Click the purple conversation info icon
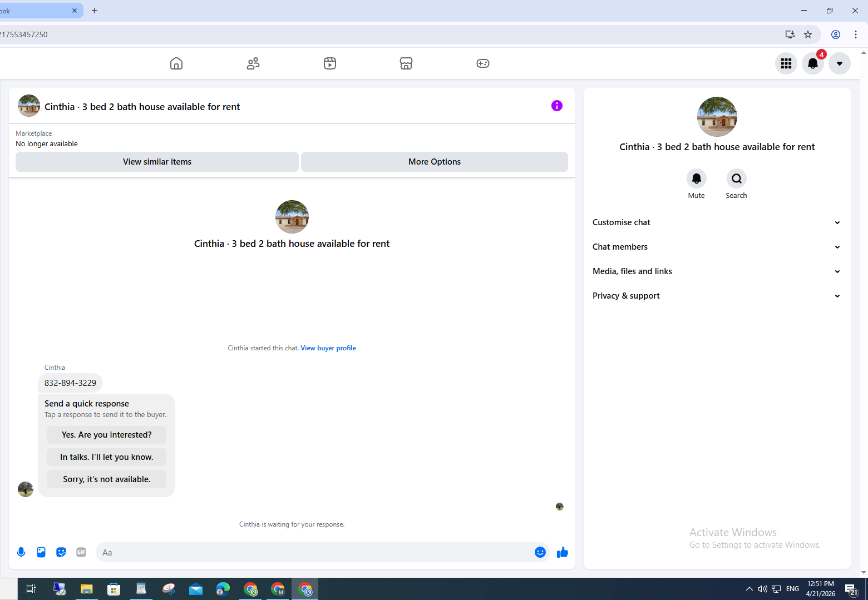The image size is (868, 600). click(557, 106)
